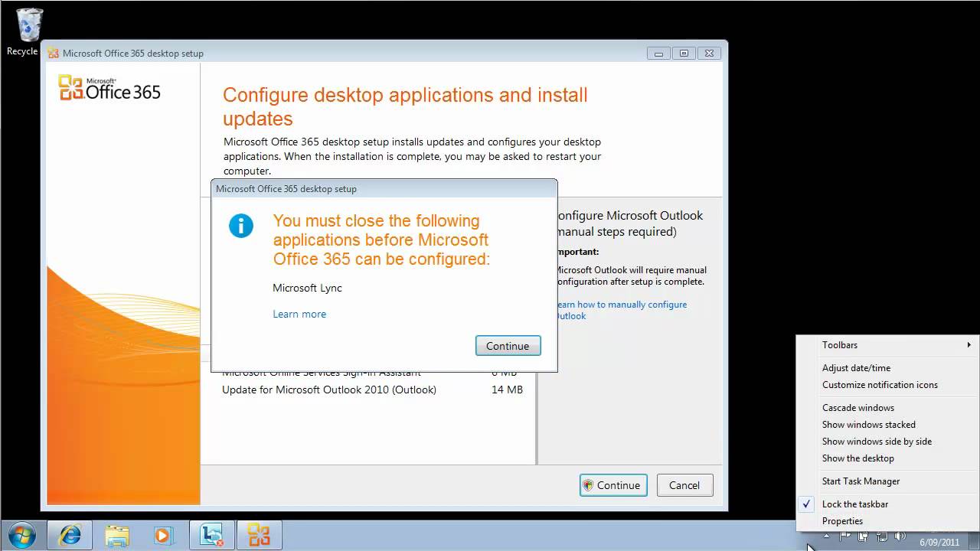Open Windows Media Player from taskbar
980x551 pixels.
[x=163, y=535]
